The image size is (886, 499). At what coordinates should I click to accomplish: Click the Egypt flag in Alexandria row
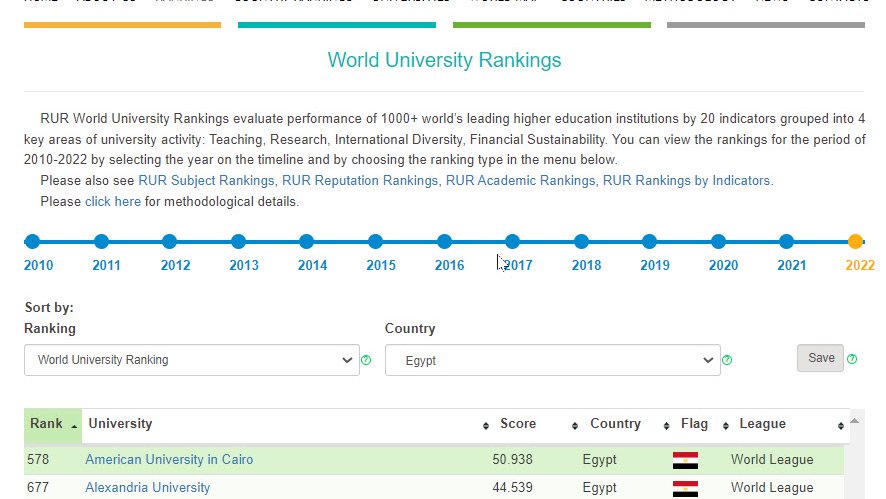pyautogui.click(x=685, y=489)
